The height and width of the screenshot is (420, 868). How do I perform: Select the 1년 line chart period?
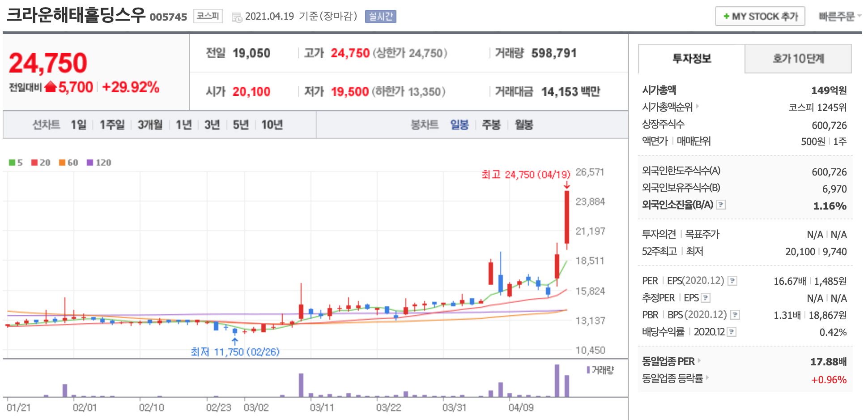coord(183,124)
